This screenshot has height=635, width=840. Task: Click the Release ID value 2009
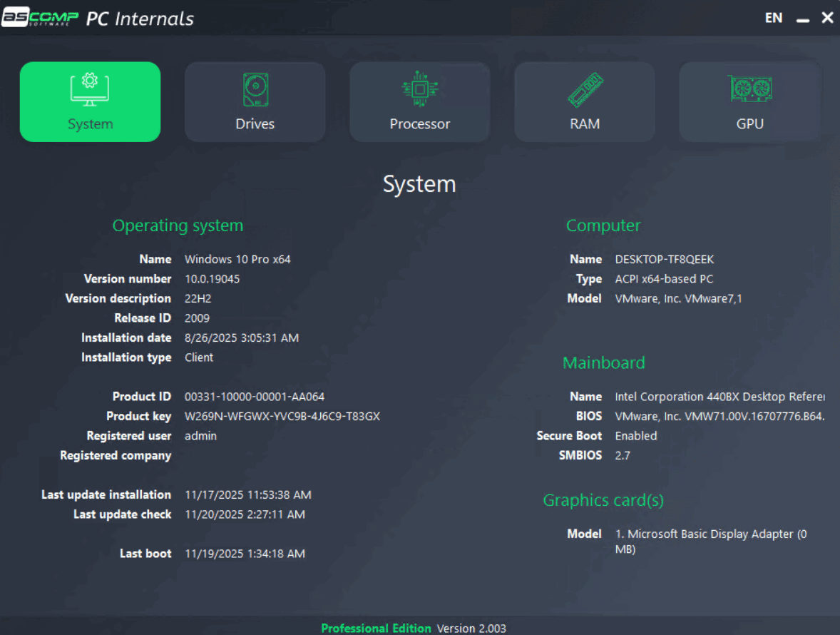pos(197,318)
